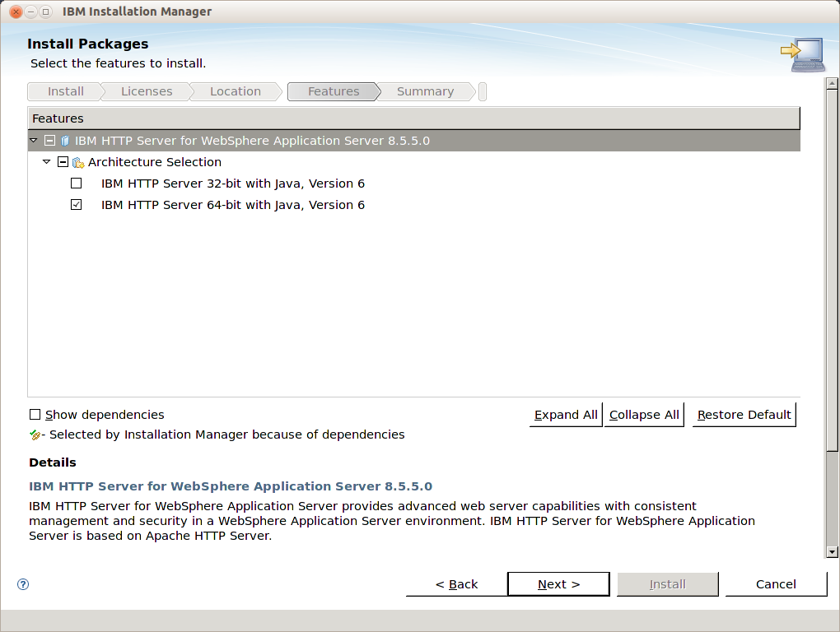Uncheck IBM HTTP Server 64-bit option
Viewport: 840px width, 632px height.
[x=76, y=205]
